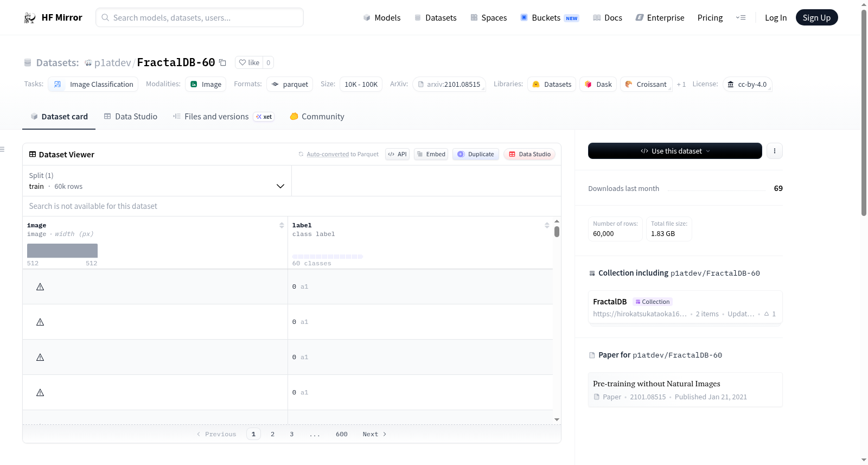Screen dimensions: 868x465
Task: Click the page vertical scrollbar
Action: coord(864,114)
